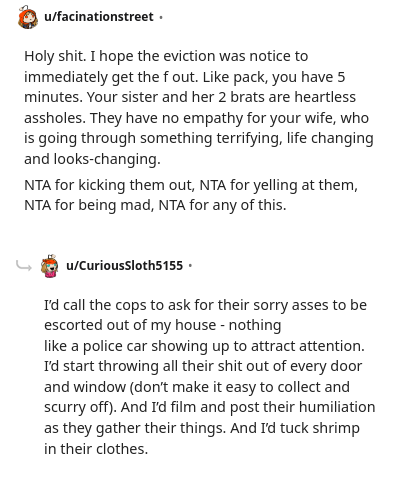Screen dimensions: 400x484
Task: Click the 'I'd start throwing all their shit' line
Action: (x=203, y=366)
